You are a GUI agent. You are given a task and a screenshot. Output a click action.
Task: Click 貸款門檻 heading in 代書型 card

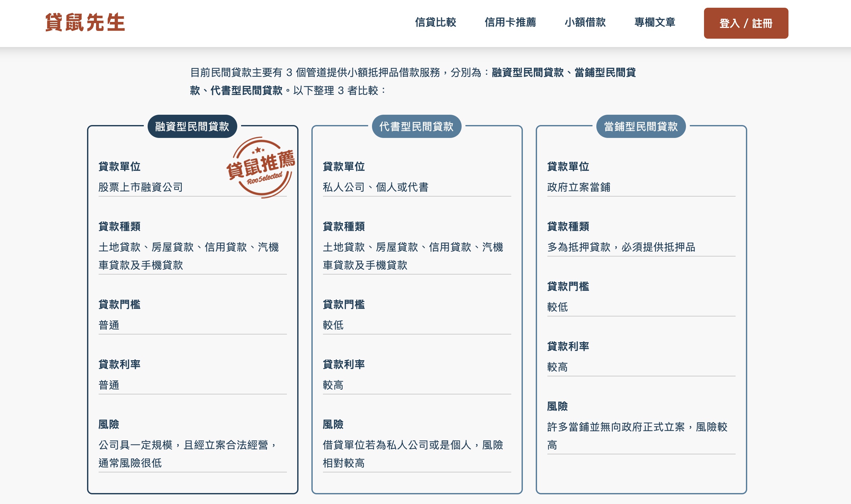pyautogui.click(x=344, y=304)
